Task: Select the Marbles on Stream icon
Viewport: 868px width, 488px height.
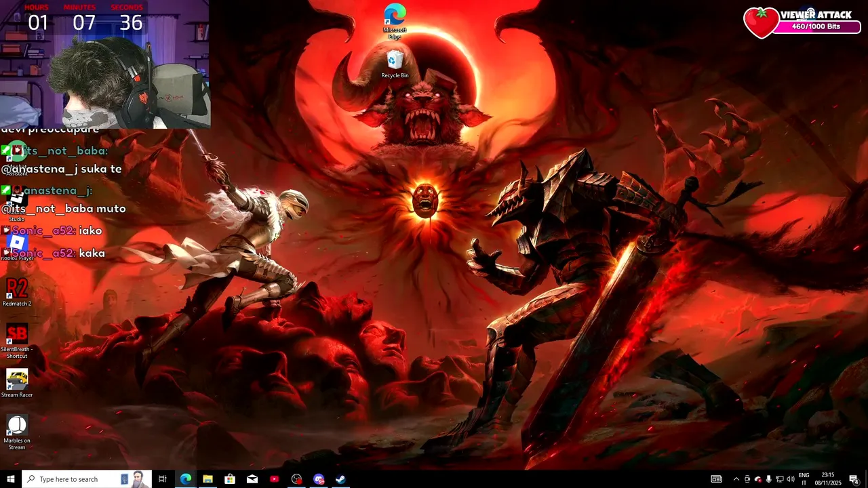Action: point(17,432)
